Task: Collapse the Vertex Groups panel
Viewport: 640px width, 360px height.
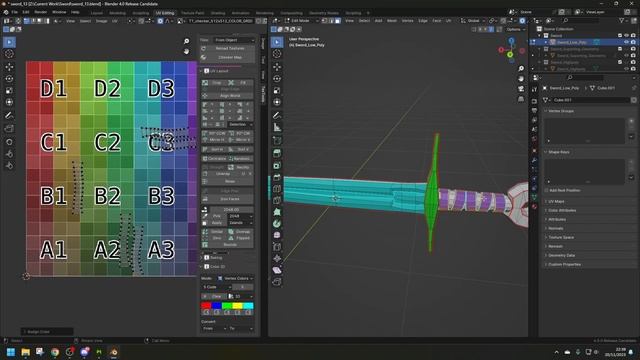Action: (561, 111)
